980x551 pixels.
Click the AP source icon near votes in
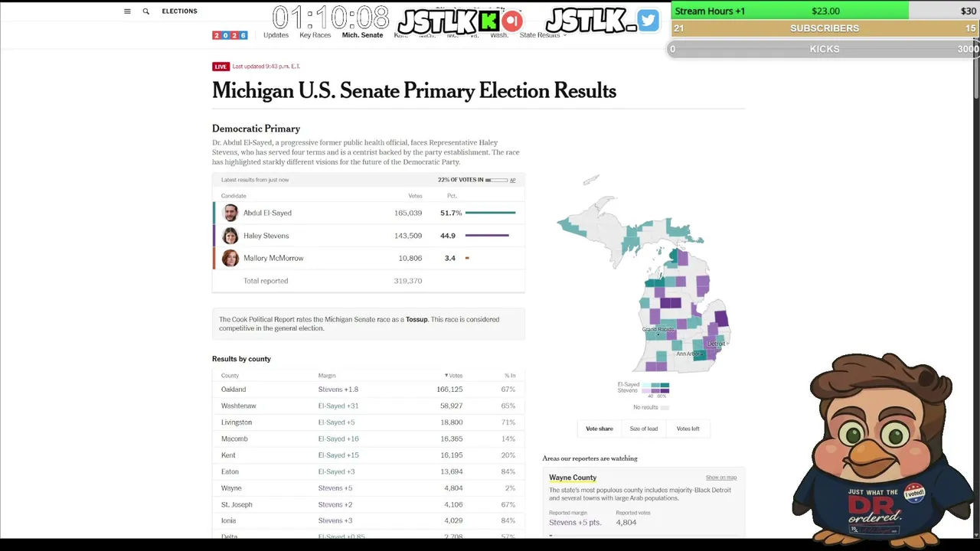(x=512, y=180)
